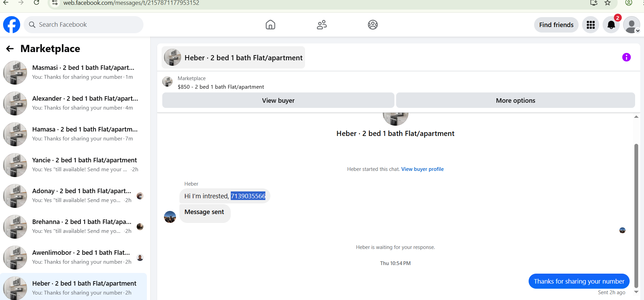644x300 pixels.
Task: Click the chat scrollbar up arrow
Action: (x=636, y=117)
